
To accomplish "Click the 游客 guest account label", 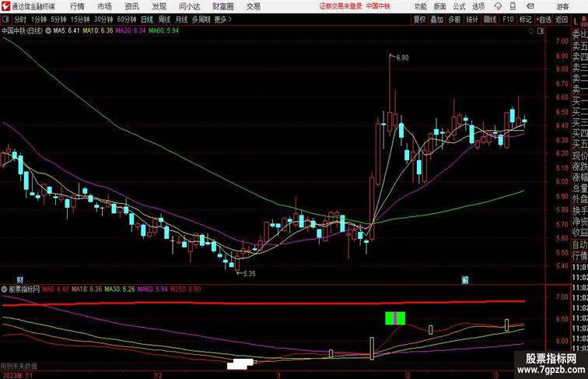I will pos(562,6).
